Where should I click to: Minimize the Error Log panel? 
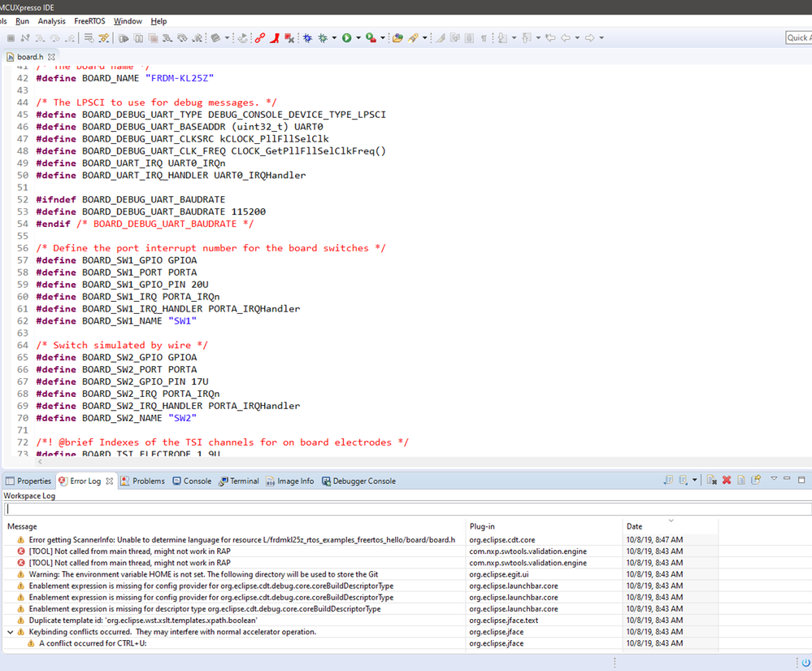click(787, 479)
